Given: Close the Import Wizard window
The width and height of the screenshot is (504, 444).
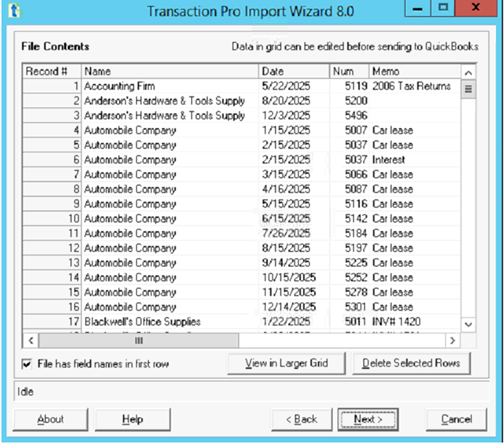Looking at the screenshot, I should 476,8.
